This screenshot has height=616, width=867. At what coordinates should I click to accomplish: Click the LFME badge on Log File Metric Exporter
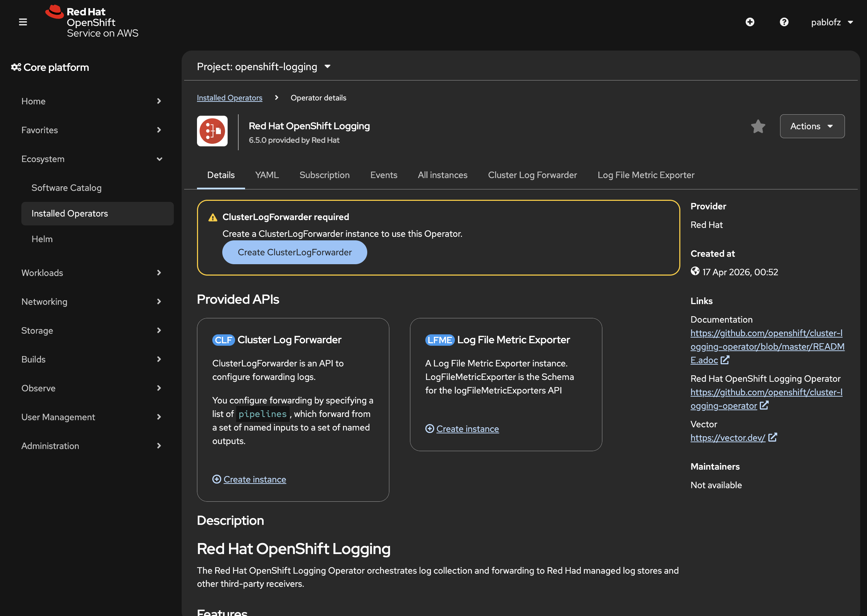[440, 340]
